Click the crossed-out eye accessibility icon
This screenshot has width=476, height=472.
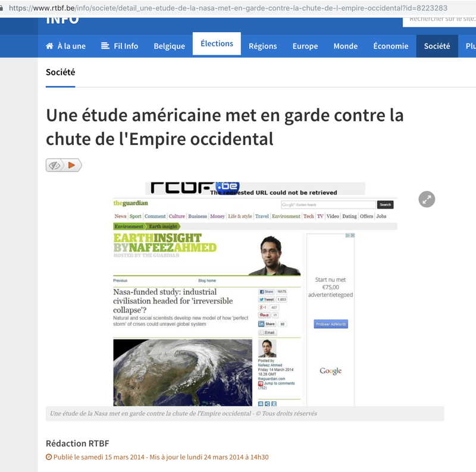pyautogui.click(x=55, y=165)
